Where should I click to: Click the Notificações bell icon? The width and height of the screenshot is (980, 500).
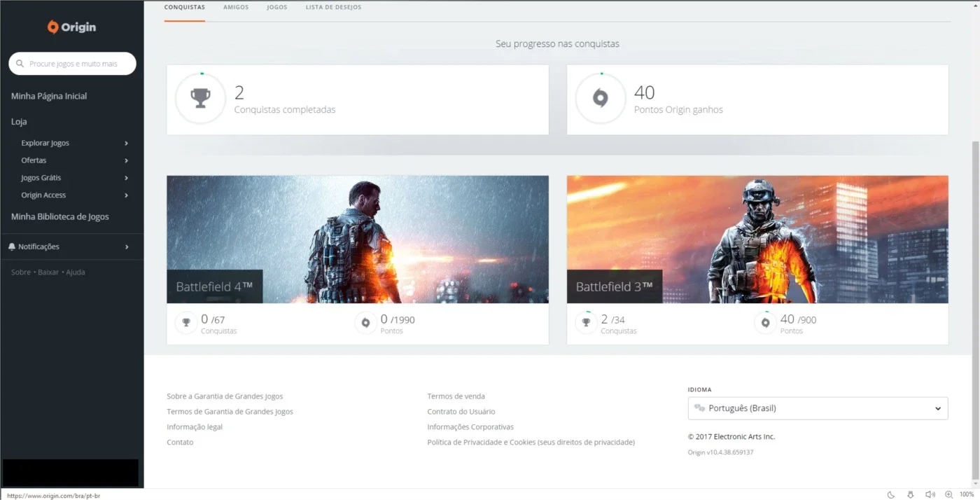point(12,246)
